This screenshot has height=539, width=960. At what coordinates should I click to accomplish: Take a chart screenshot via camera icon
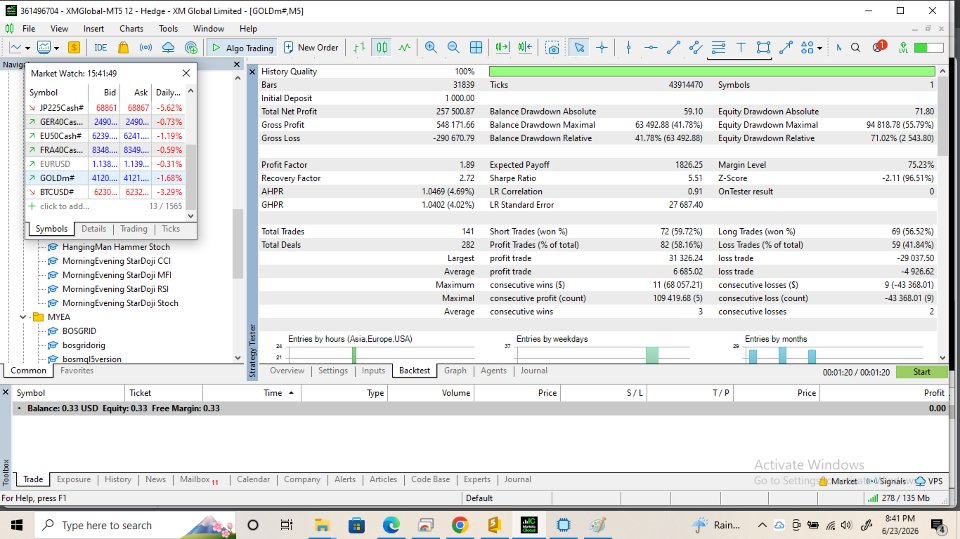[x=552, y=48]
